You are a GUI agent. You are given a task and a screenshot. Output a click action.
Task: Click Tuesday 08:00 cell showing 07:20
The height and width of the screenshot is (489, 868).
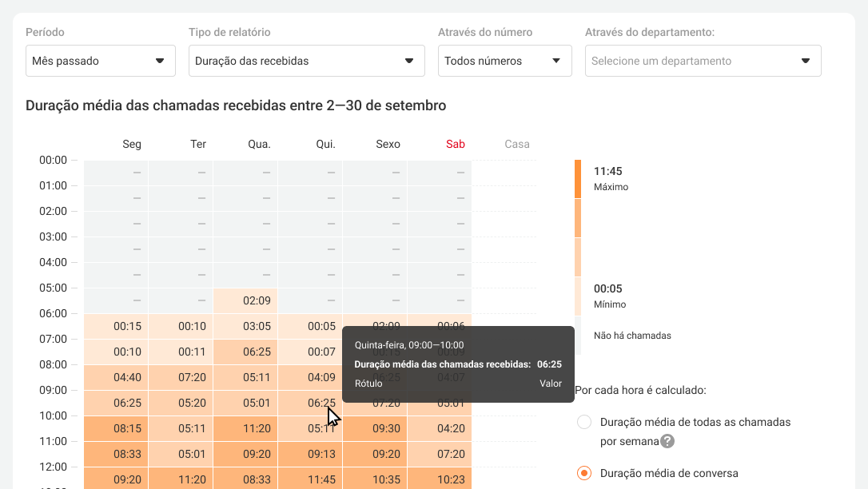coord(192,377)
